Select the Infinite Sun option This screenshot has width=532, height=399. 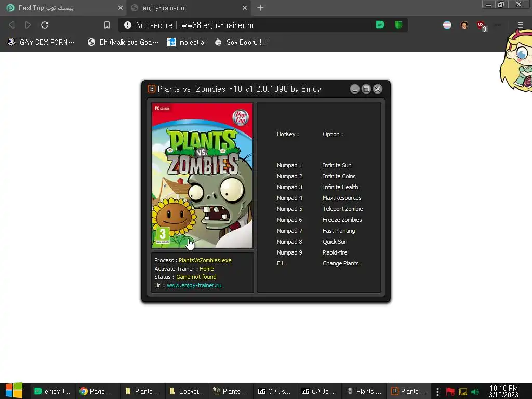click(337, 165)
